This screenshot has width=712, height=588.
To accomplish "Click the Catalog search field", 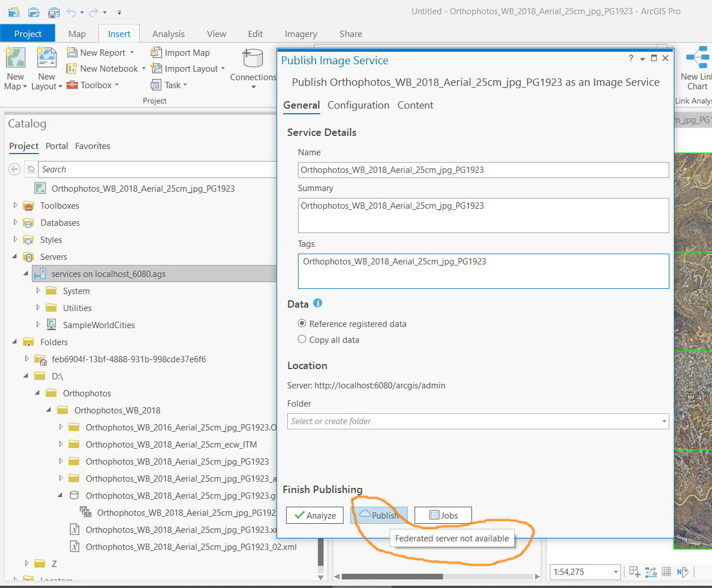I will (x=157, y=169).
